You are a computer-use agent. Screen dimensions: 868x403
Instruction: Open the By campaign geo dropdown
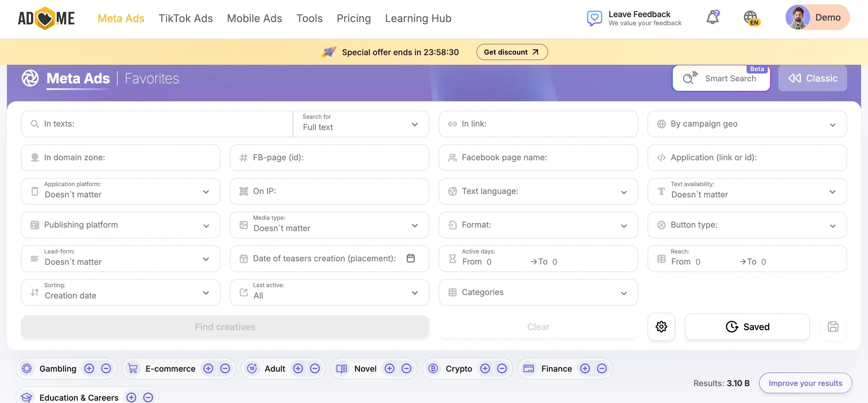tap(747, 124)
